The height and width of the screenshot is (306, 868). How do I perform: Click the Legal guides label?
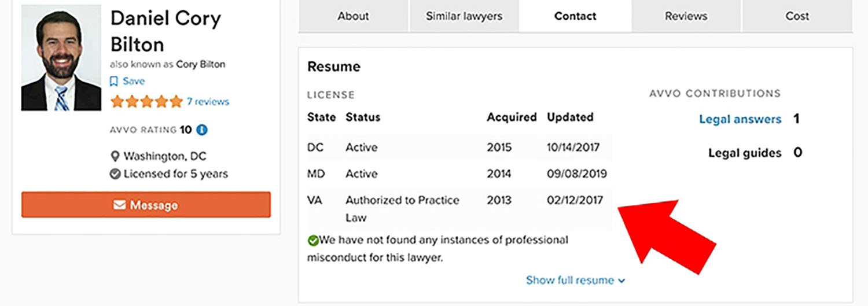pos(745,153)
